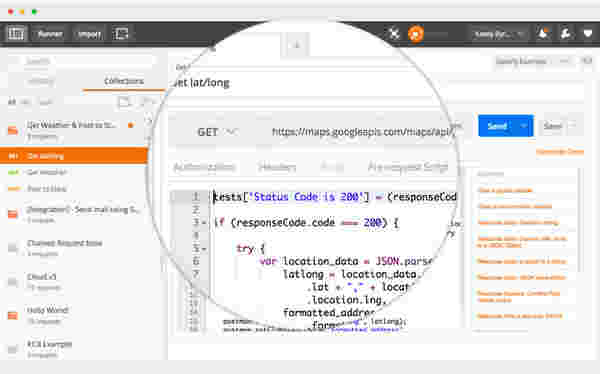Click the request URL field
Viewport: 600px width, 374px height.
[362, 132]
